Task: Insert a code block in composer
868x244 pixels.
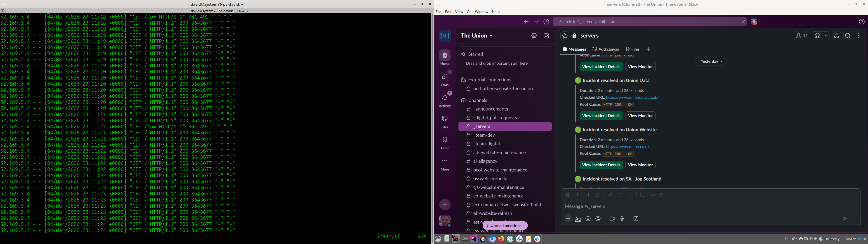Action: tap(663, 195)
